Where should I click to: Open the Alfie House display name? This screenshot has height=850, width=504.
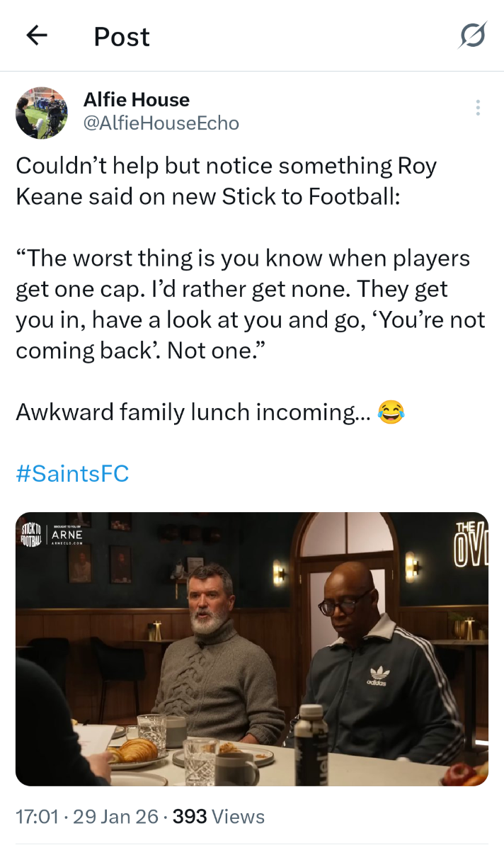click(137, 100)
